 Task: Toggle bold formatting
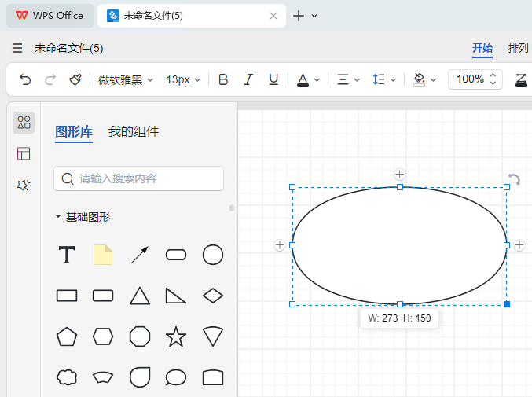point(223,79)
